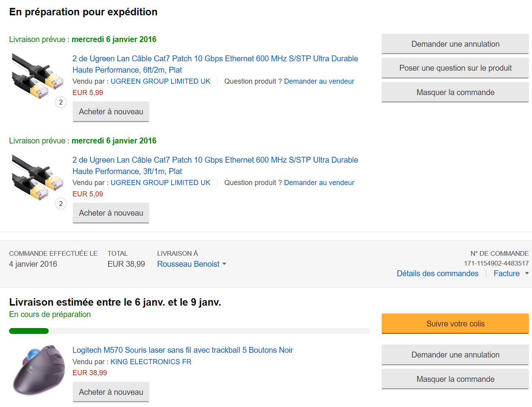Click the Logitech M570 trackball mouse image
Viewport: 532px width, 407px height.
39,370
